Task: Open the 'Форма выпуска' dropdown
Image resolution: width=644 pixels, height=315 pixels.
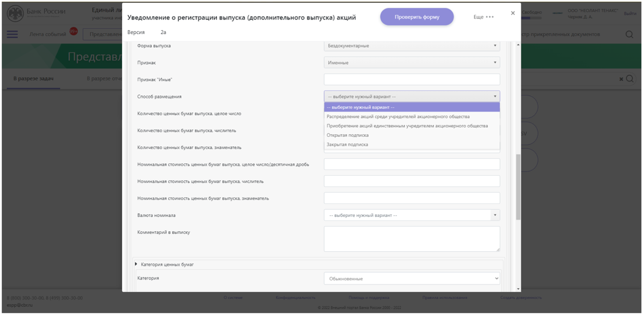Action: click(x=412, y=46)
